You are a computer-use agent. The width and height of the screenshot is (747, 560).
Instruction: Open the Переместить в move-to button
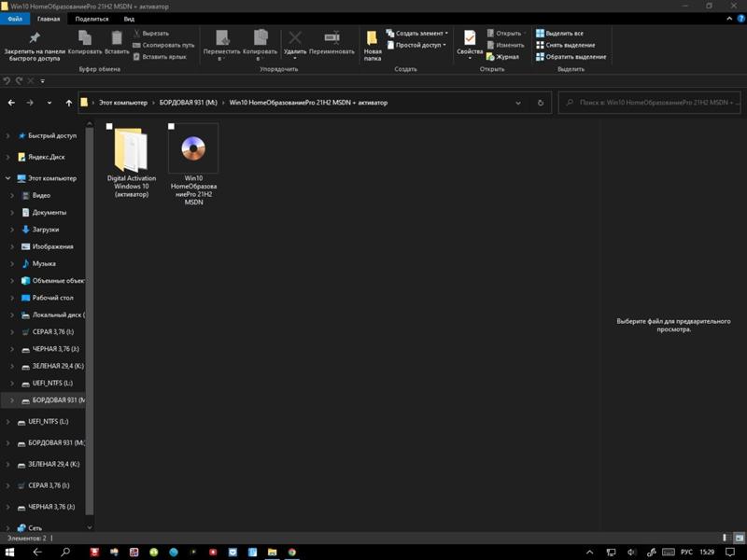click(221, 46)
